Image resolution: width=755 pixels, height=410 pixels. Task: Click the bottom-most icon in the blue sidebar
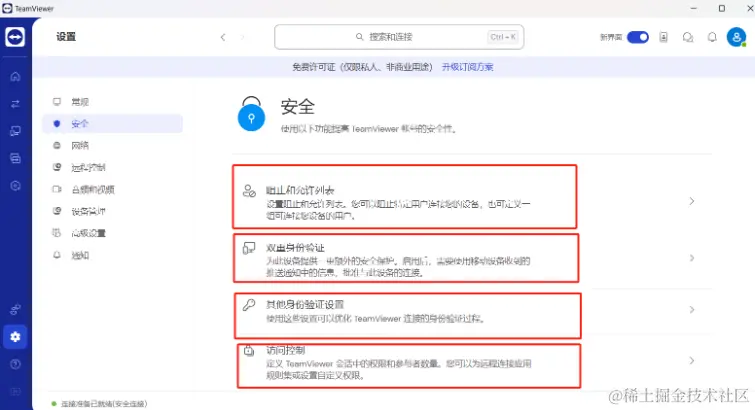coord(15,391)
